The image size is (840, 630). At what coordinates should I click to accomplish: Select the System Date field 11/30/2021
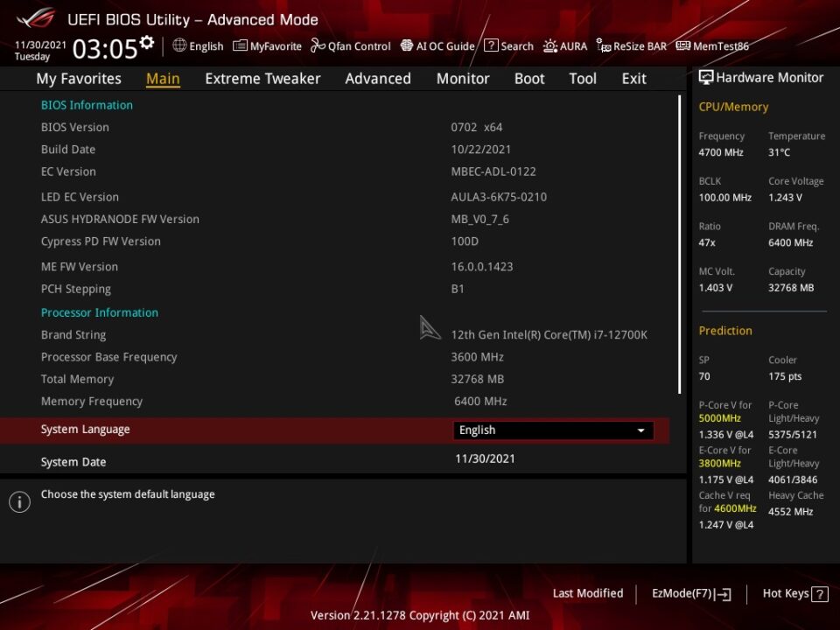click(x=485, y=459)
